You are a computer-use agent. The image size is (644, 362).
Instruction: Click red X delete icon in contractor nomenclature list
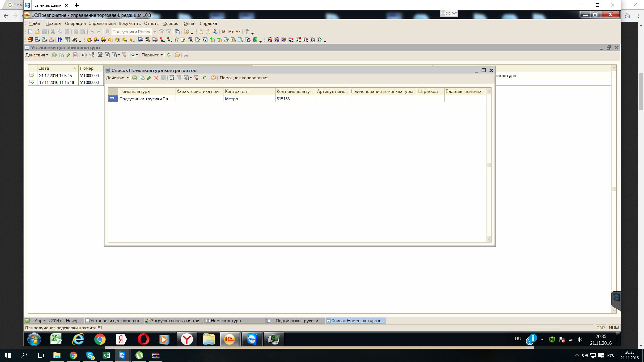156,78
